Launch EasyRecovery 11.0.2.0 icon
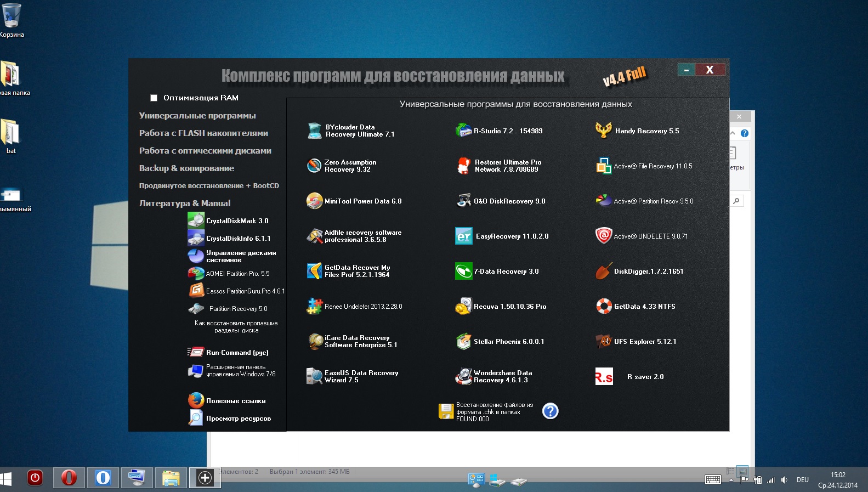This screenshot has width=868, height=492. 464,236
